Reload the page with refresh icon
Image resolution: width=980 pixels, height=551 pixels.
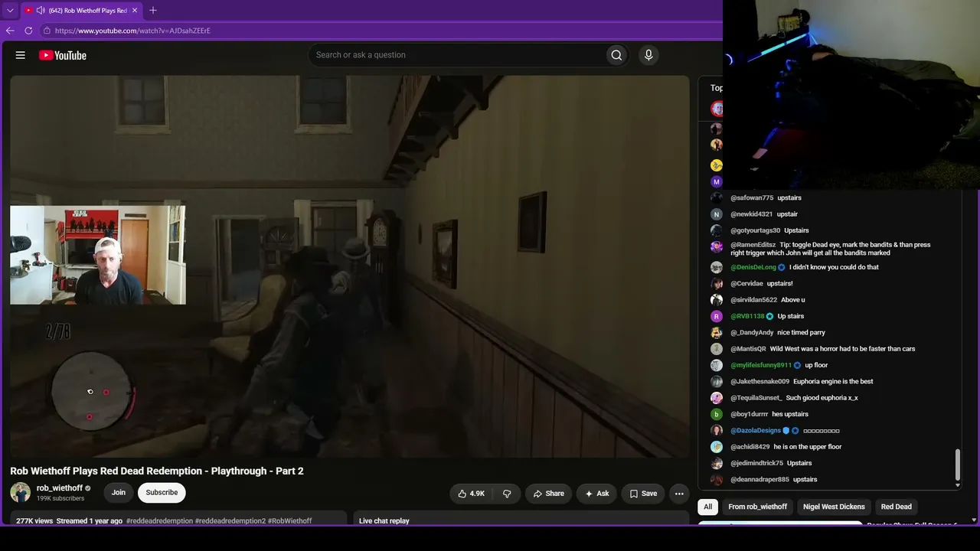[x=28, y=31]
